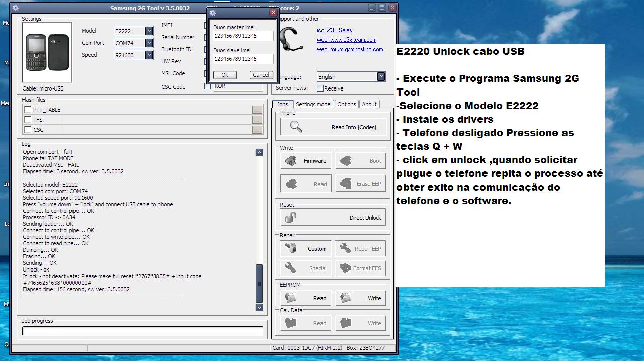Cancel the Duos IMEI dialog
Image resolution: width=644 pixels, height=362 pixels.
261,75
